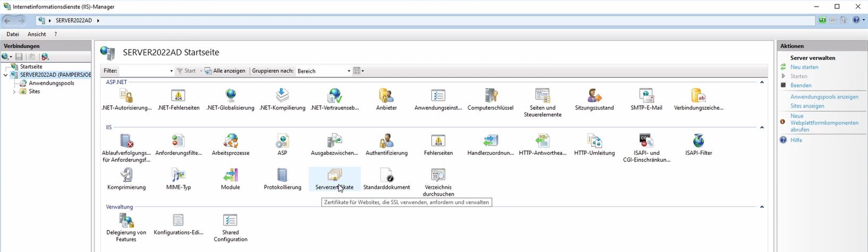The height and width of the screenshot is (252, 868).
Task: Click Beenden server action
Action: [801, 85]
